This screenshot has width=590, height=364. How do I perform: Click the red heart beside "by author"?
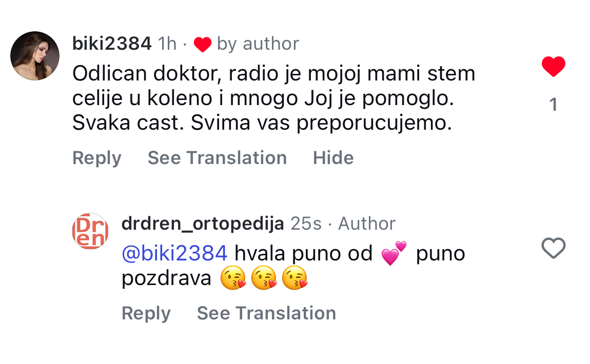click(202, 45)
